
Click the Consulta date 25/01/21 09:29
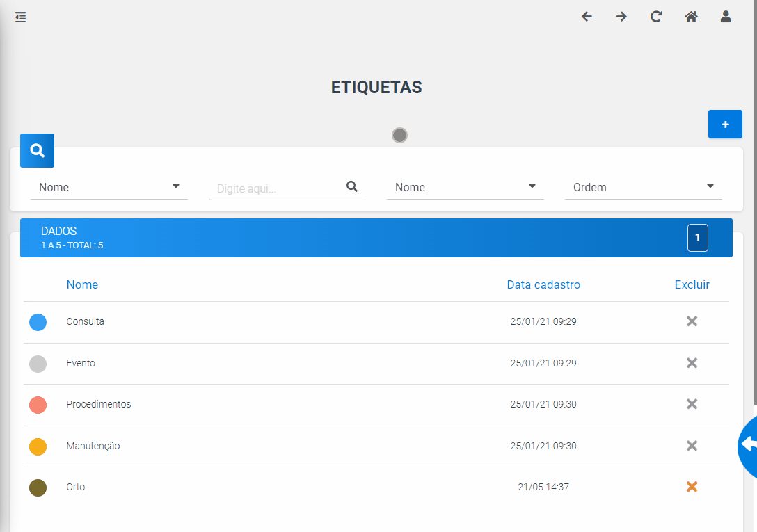(x=543, y=321)
